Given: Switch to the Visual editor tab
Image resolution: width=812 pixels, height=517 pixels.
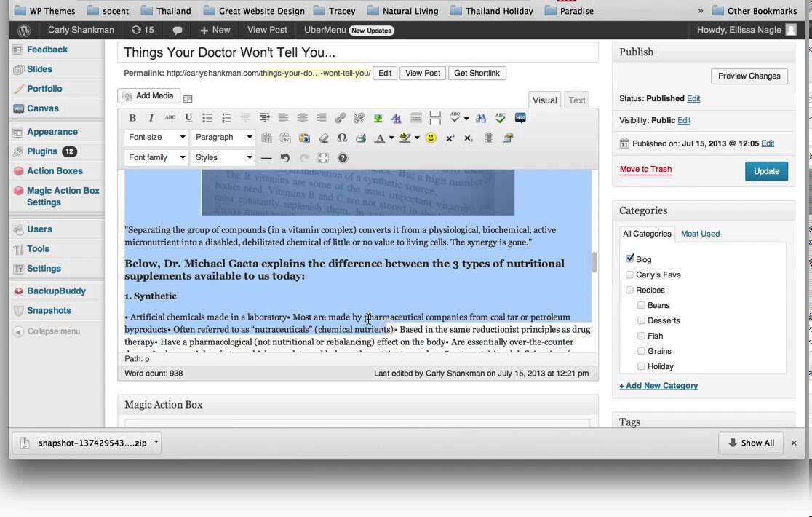Looking at the screenshot, I should coord(544,100).
